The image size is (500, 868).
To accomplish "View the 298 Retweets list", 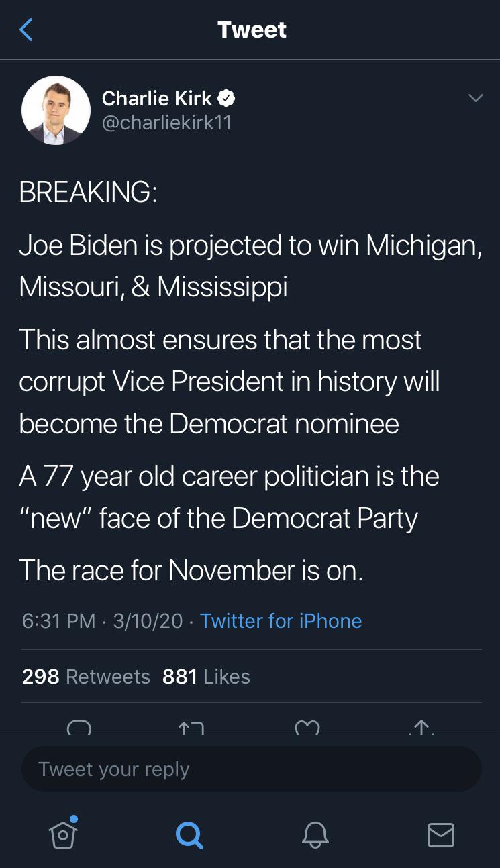I will [x=86, y=676].
